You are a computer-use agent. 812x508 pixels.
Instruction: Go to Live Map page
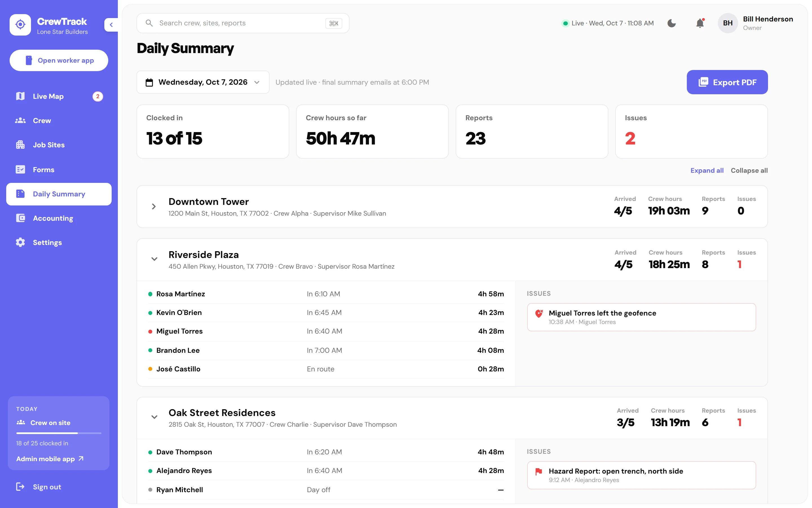coord(59,96)
